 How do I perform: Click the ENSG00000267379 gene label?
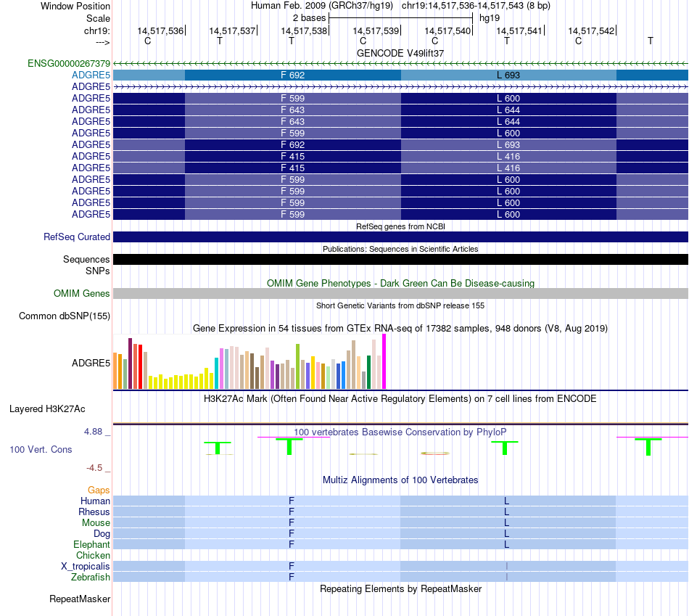pos(69,63)
